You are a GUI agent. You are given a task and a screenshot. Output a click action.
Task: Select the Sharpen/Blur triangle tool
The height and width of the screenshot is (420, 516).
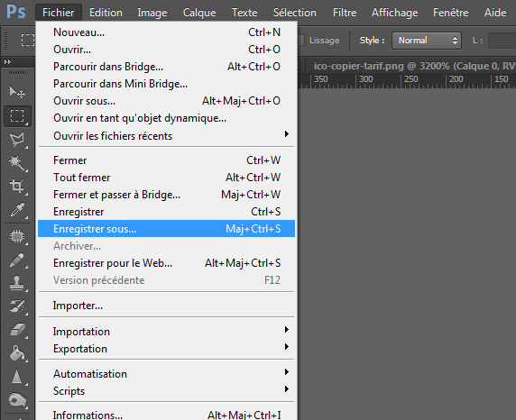click(x=17, y=378)
